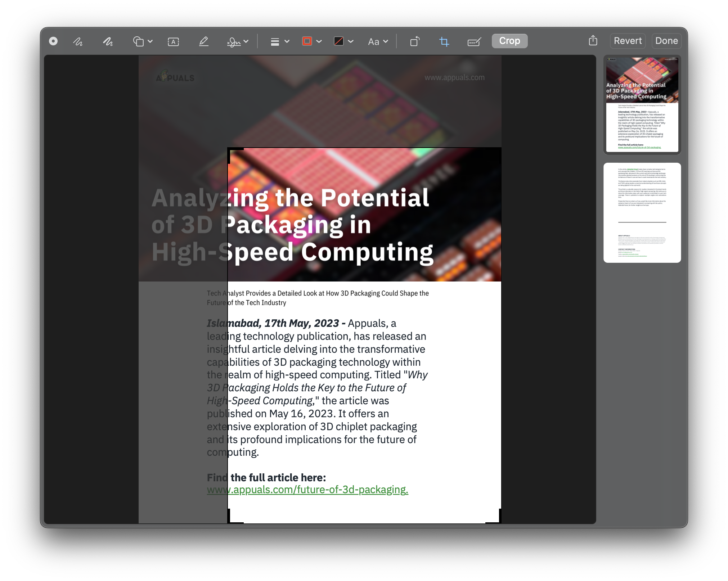Open the shape style dropdown

tap(280, 41)
